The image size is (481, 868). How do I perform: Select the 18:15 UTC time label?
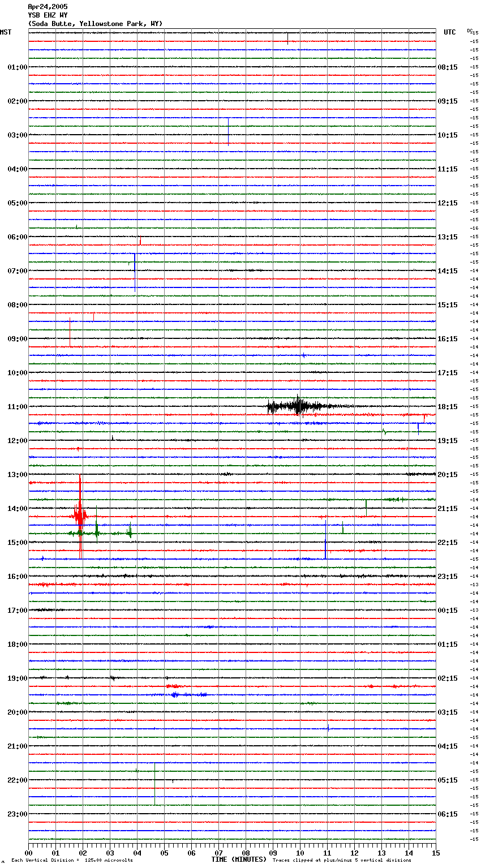448,407
